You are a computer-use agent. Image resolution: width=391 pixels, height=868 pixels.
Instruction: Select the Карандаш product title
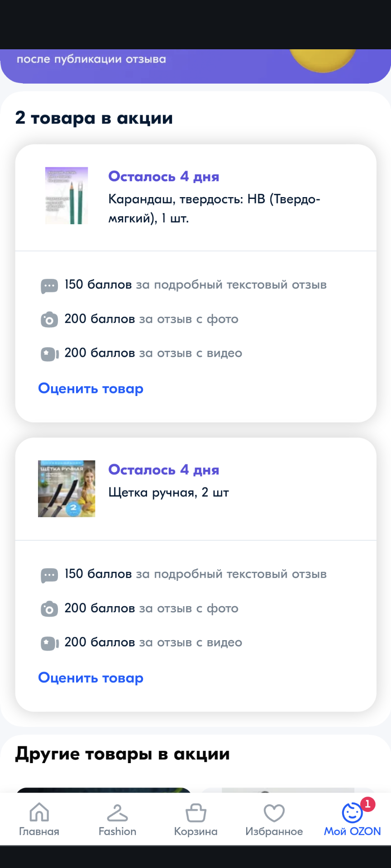tap(214, 208)
